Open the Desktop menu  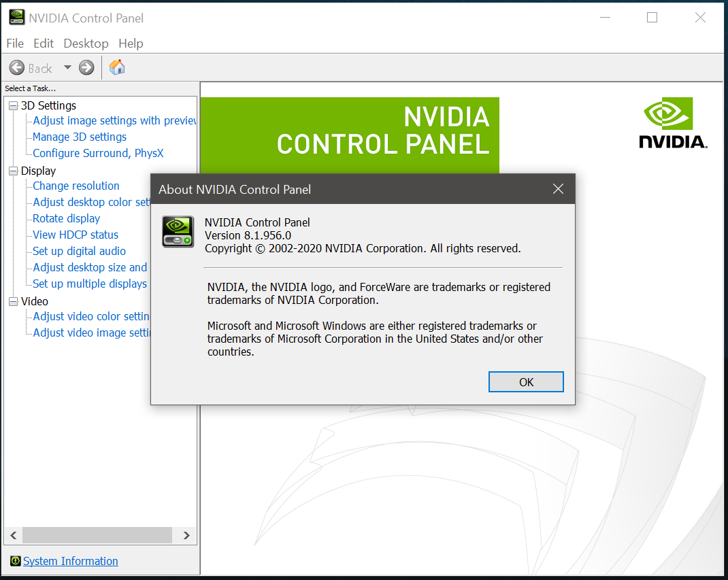[86, 43]
